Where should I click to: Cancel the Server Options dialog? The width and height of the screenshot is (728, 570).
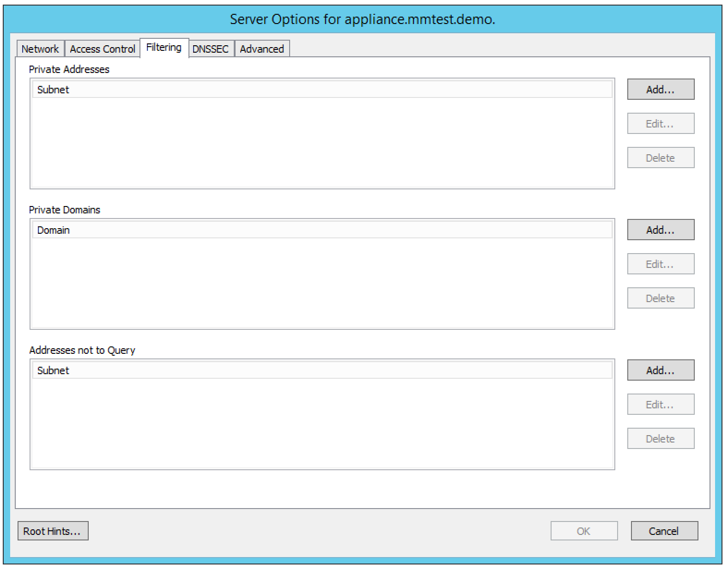click(664, 531)
